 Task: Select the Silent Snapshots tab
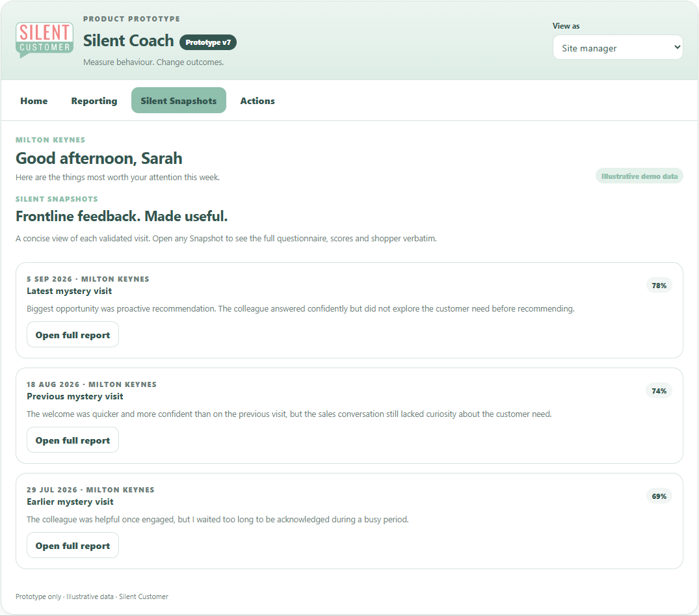(x=179, y=100)
